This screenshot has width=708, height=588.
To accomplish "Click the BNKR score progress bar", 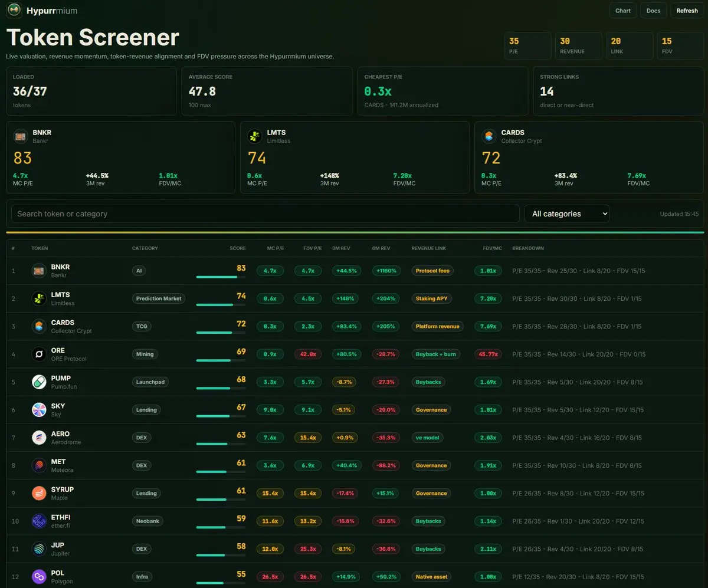I will point(221,277).
